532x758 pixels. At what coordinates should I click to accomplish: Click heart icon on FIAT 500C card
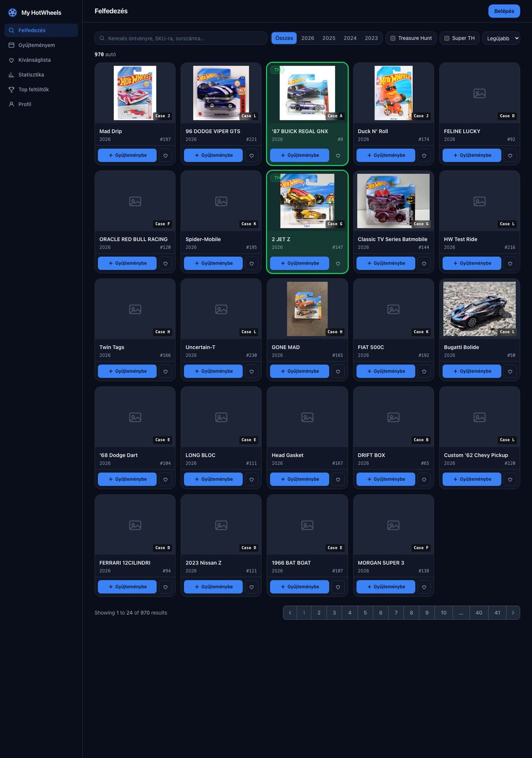pyautogui.click(x=424, y=372)
